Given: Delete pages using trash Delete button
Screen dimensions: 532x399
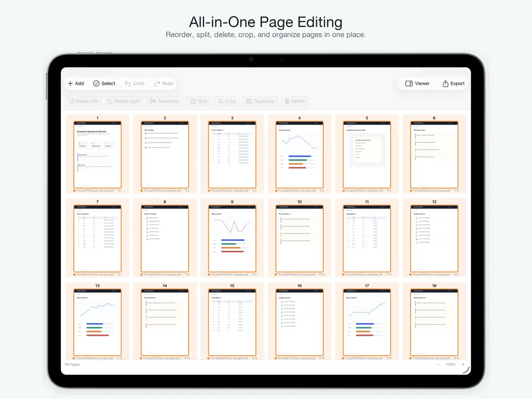Looking at the screenshot, I should point(295,101).
